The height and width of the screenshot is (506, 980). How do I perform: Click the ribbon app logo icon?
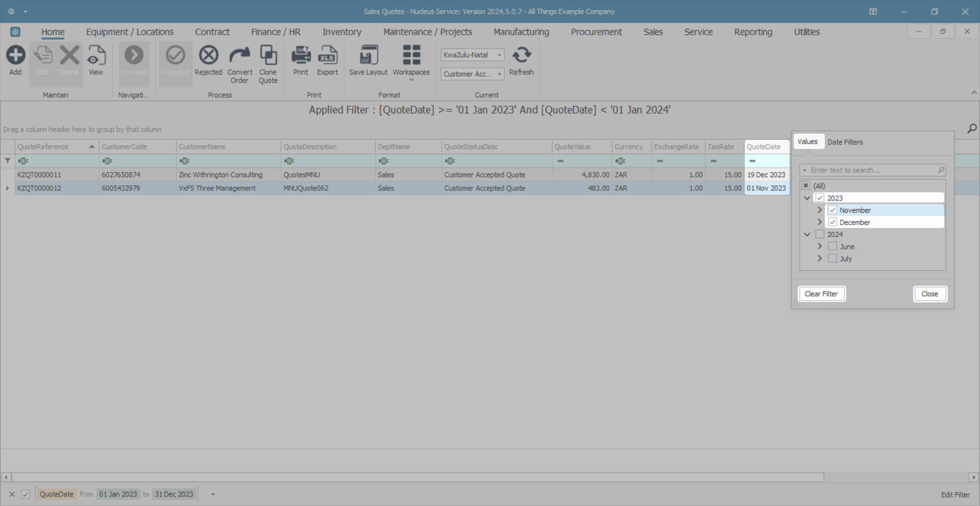click(15, 32)
